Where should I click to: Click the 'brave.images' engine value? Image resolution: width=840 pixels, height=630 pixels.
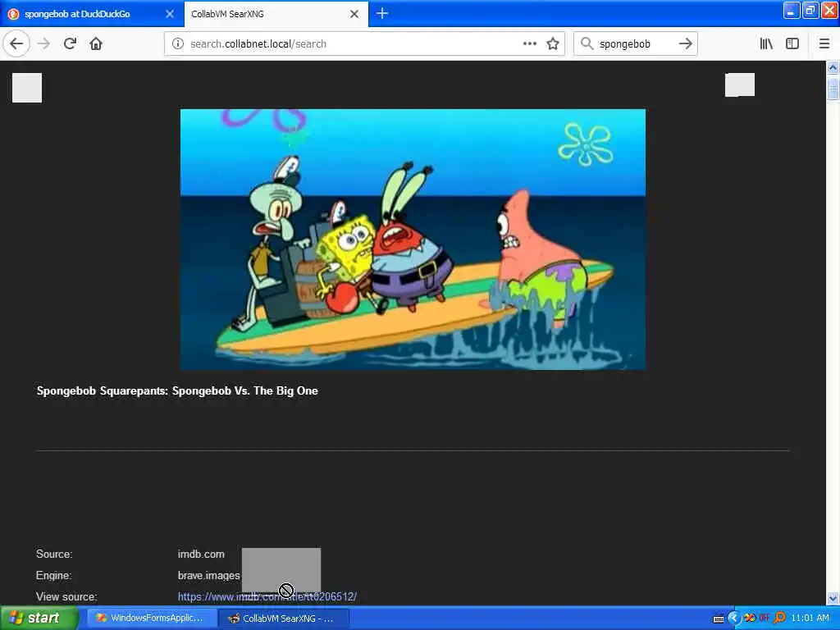pos(209,575)
